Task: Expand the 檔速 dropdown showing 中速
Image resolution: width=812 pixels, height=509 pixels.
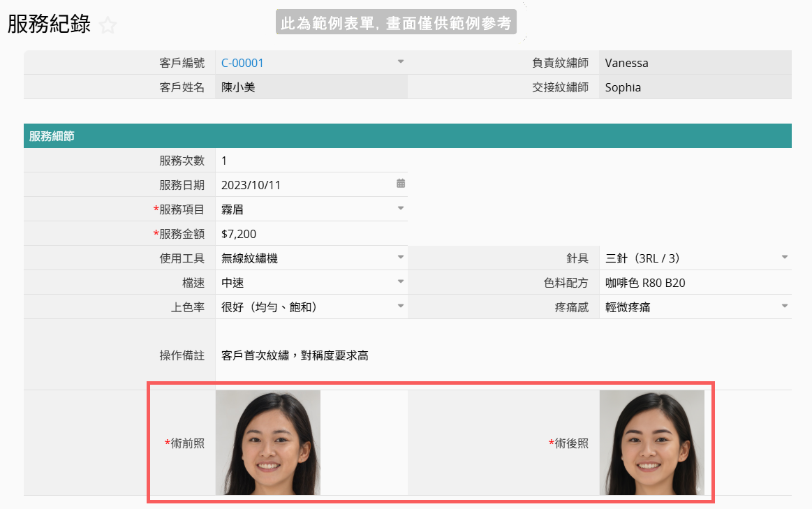Action: pos(401,282)
